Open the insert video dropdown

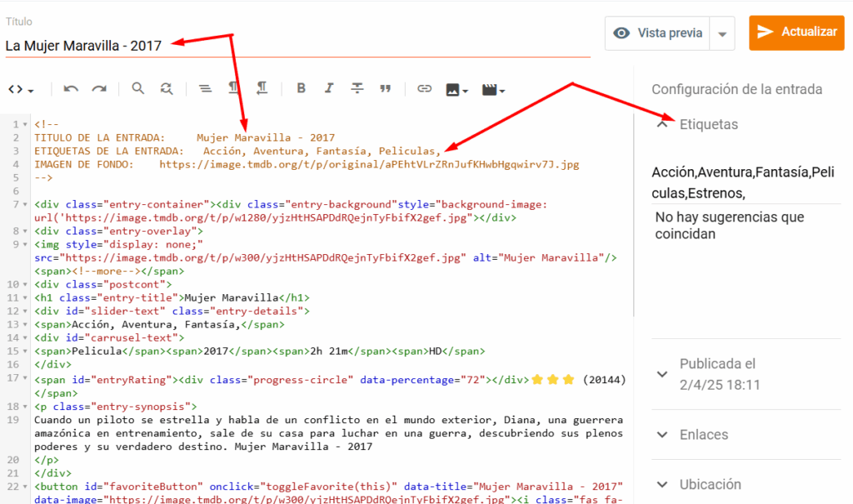(493, 90)
